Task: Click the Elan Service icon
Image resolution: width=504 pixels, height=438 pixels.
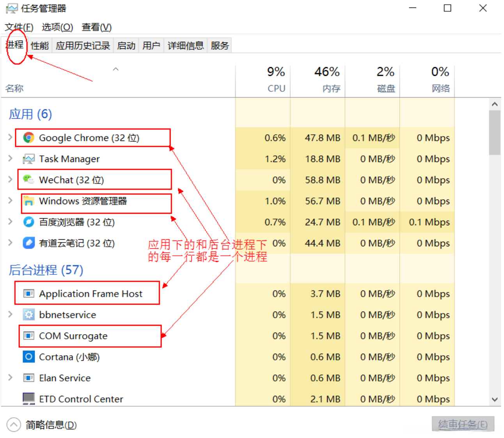Action: pyautogui.click(x=28, y=377)
